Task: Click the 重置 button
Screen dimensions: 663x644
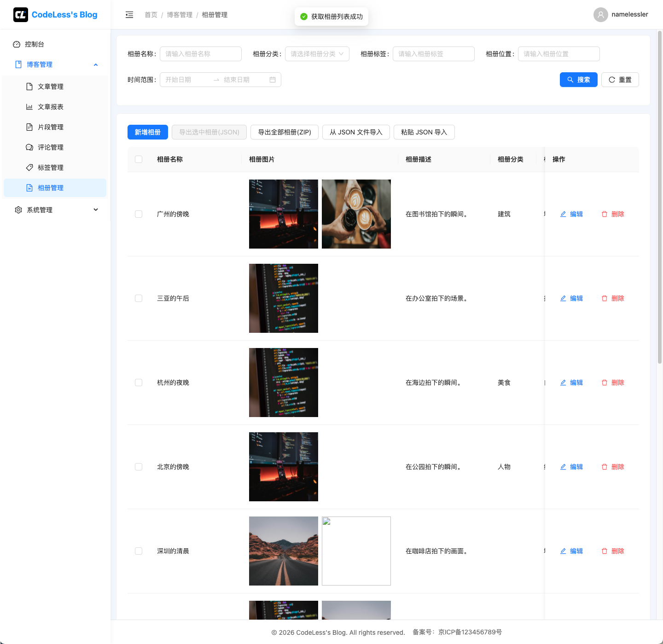Action: [x=620, y=80]
